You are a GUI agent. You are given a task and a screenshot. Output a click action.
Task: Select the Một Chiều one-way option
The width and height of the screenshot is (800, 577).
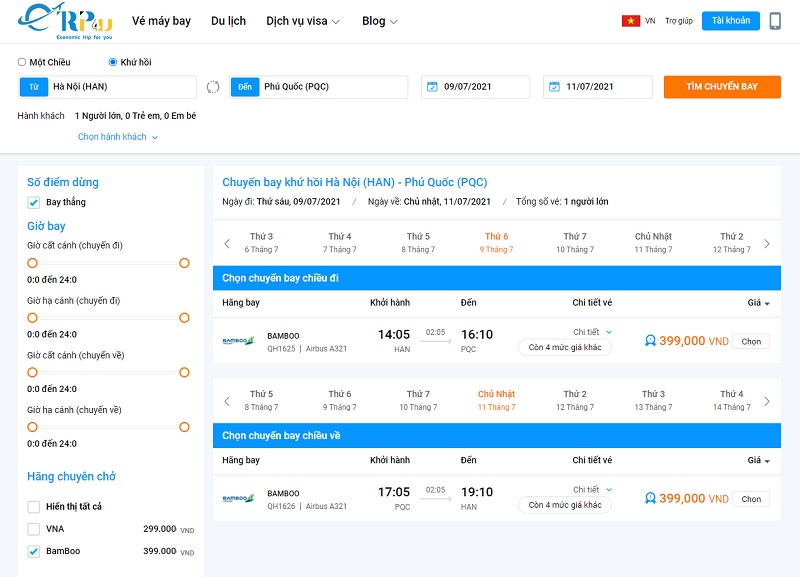click(23, 62)
